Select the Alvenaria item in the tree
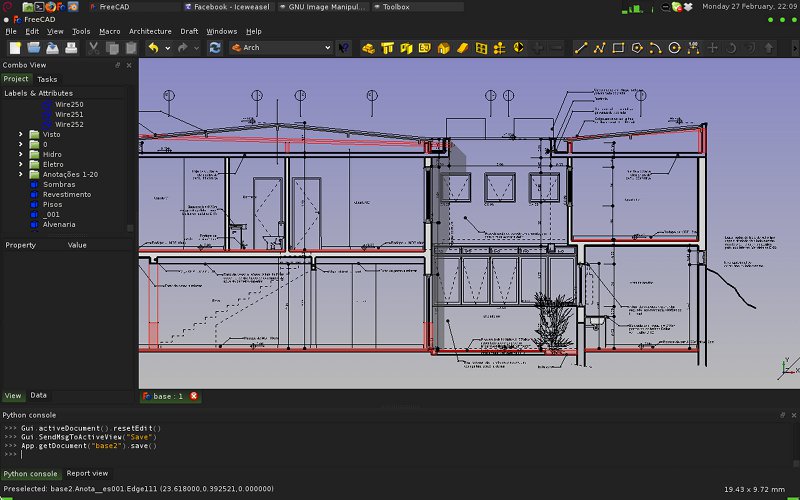The width and height of the screenshot is (800, 500). point(59,224)
